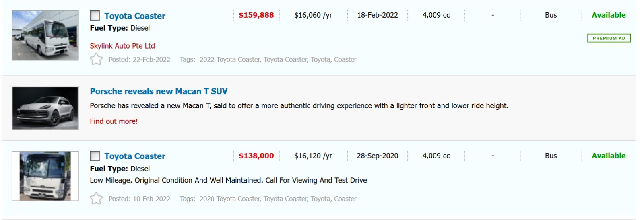Click the Available status of first listing
The height and width of the screenshot is (220, 644).
point(609,15)
